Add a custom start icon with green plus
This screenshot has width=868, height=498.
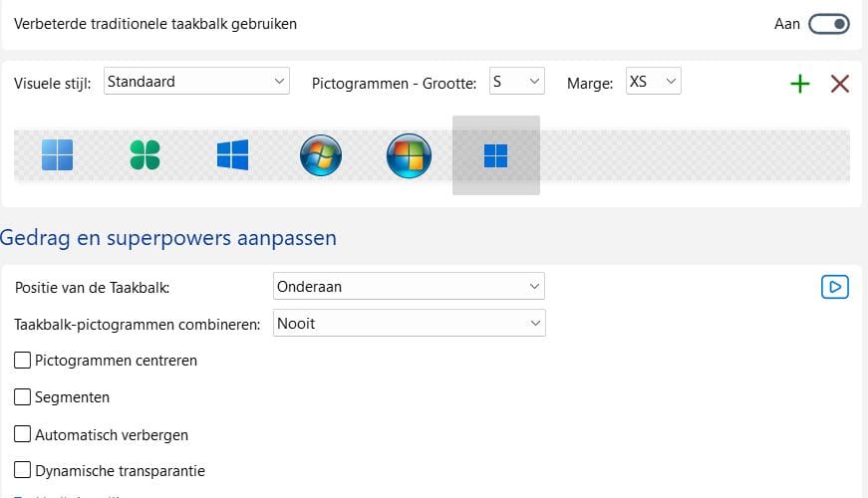[x=800, y=84]
